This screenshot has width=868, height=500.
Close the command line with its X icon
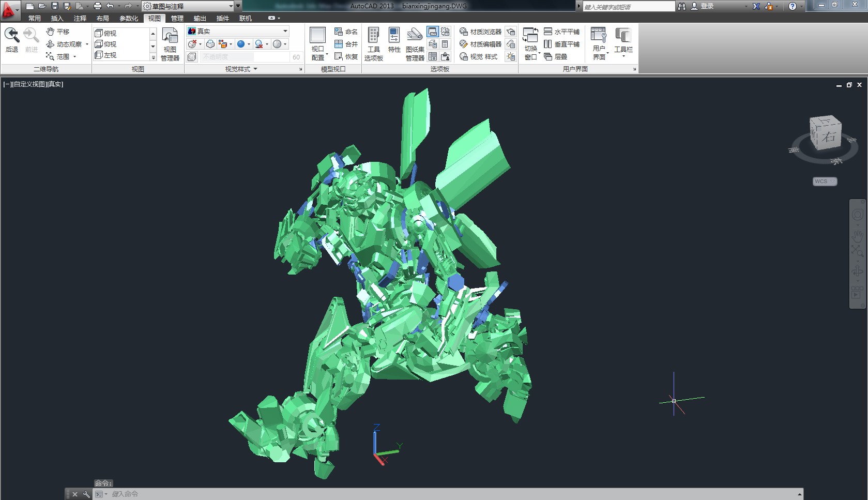pos(75,494)
